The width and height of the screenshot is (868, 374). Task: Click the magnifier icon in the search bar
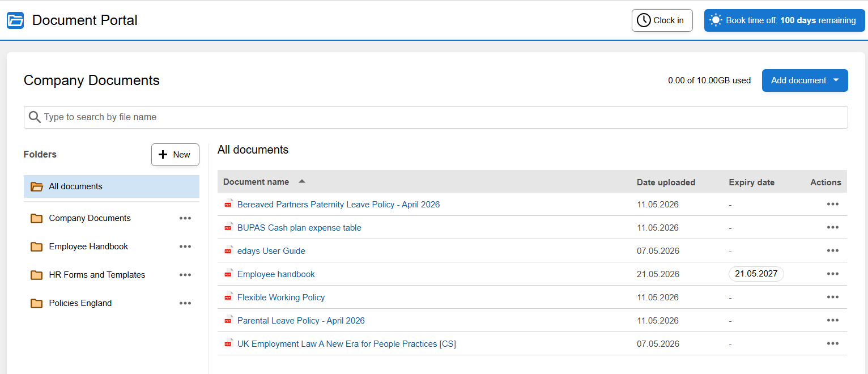[x=35, y=117]
